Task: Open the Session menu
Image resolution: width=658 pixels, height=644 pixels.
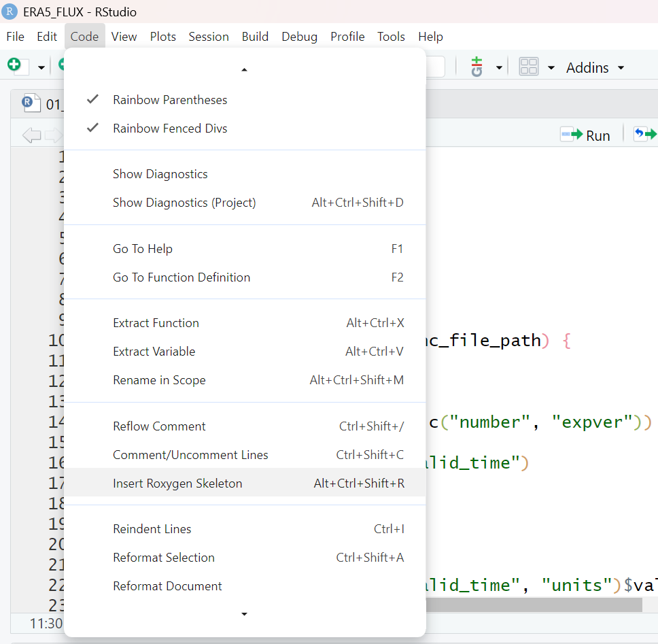Action: [209, 37]
